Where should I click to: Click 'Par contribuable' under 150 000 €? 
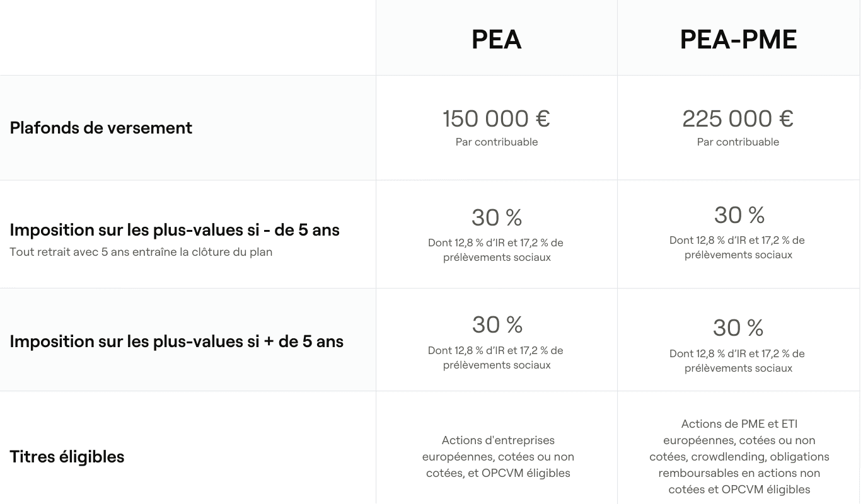[x=497, y=142]
